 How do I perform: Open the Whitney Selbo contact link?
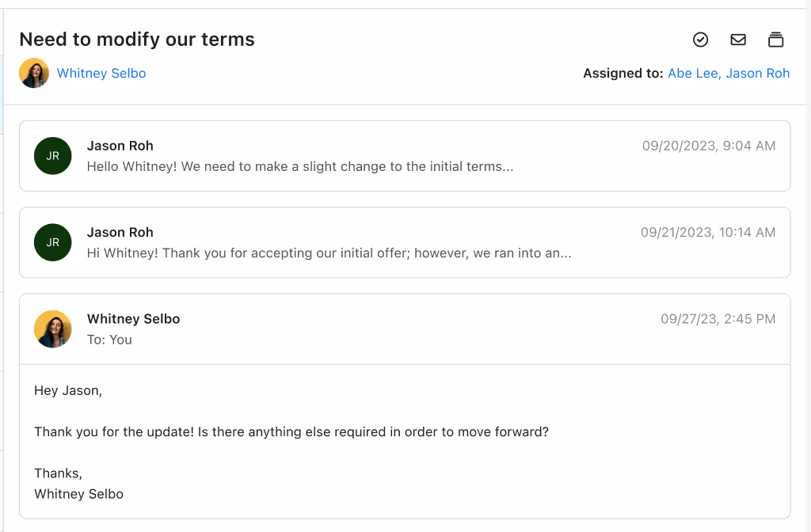101,74
